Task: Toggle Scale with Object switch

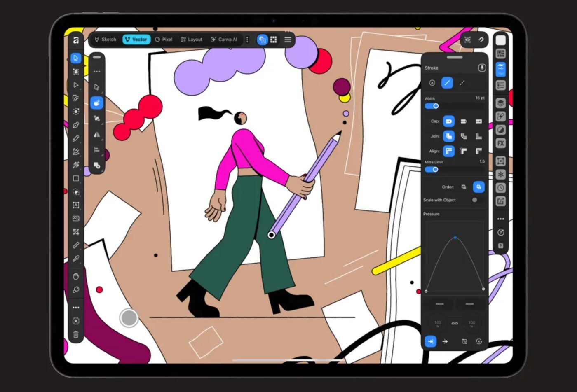Action: tap(477, 200)
